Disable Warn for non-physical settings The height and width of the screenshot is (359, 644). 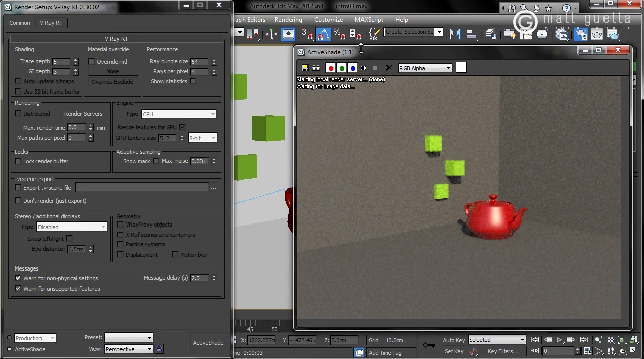[18, 278]
